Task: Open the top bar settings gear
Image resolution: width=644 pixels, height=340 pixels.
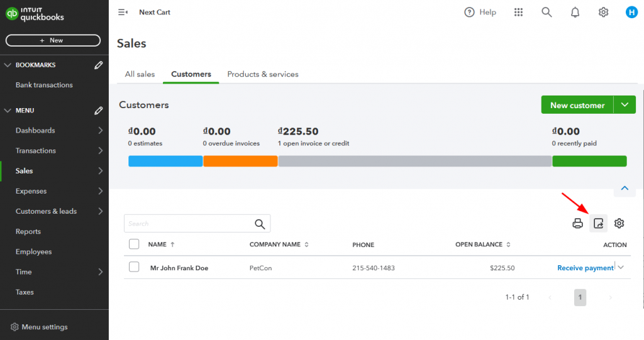Action: click(603, 12)
